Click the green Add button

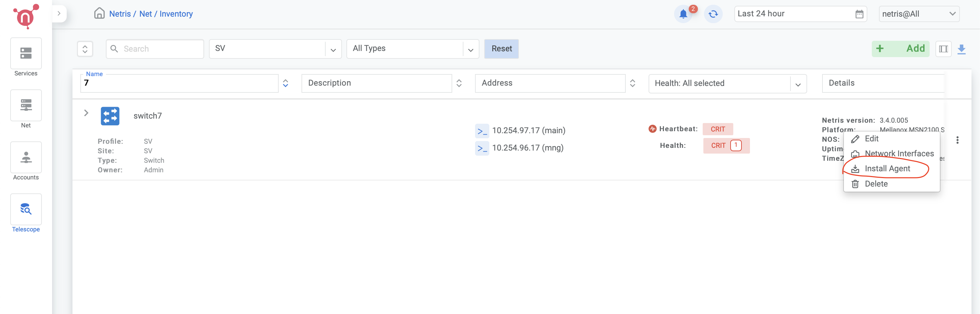point(900,49)
